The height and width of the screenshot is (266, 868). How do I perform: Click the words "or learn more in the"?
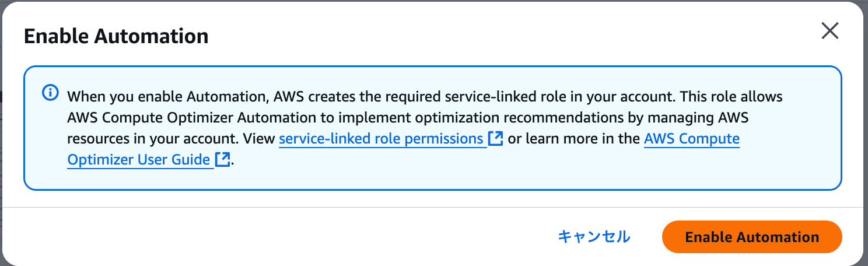pyautogui.click(x=573, y=139)
